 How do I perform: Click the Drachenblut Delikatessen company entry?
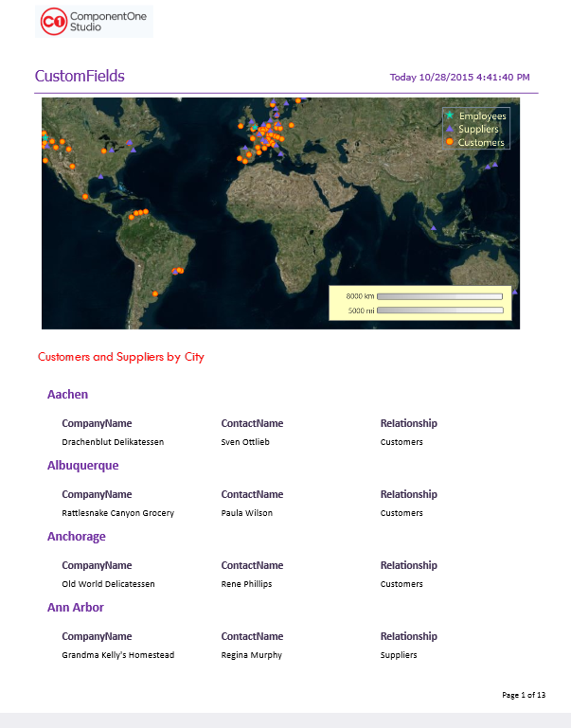click(x=113, y=442)
